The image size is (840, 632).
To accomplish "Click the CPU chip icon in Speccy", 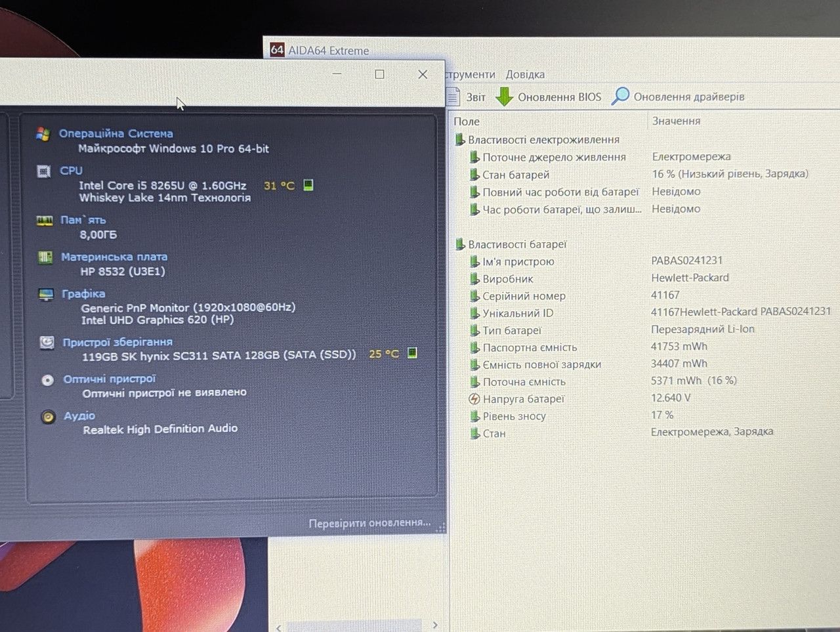I will tap(44, 171).
